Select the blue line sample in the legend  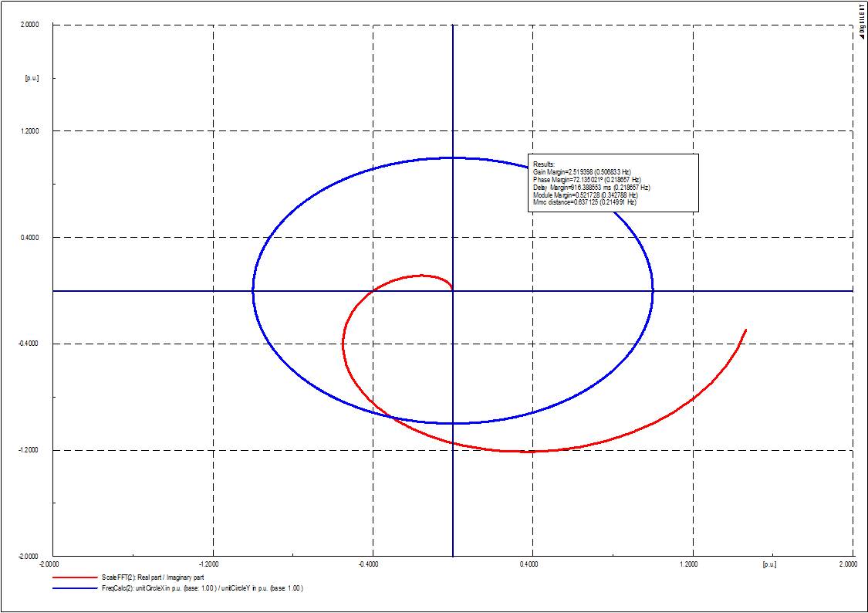tap(75, 588)
